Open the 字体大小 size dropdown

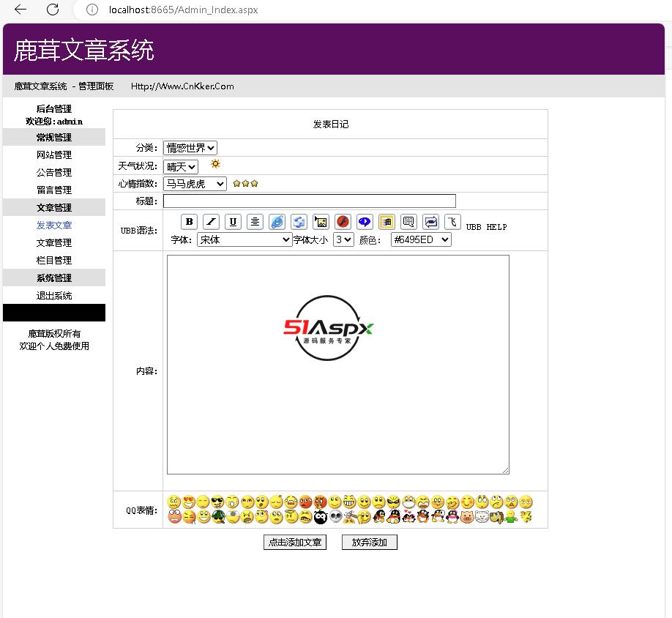344,239
